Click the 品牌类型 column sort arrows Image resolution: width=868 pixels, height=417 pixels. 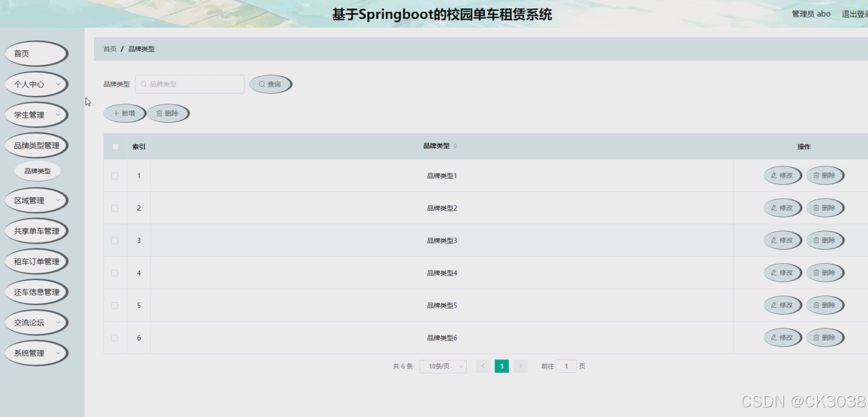tap(455, 145)
